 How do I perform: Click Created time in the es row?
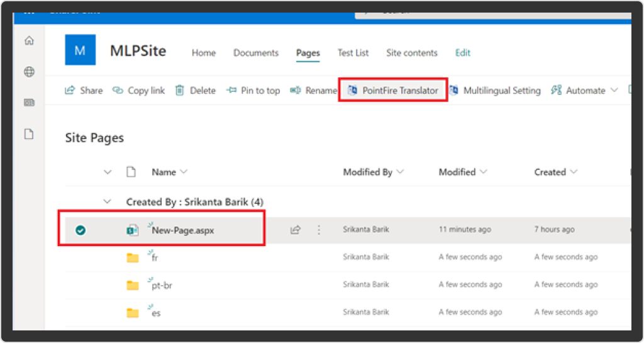click(565, 312)
